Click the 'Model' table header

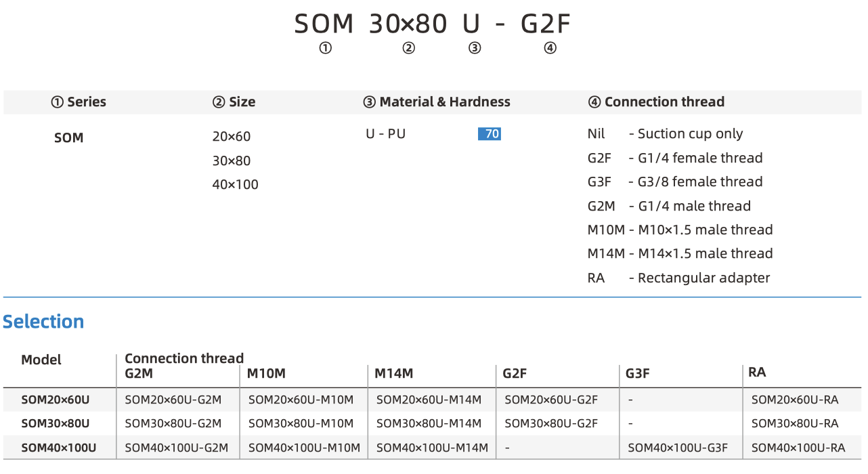coord(41,360)
